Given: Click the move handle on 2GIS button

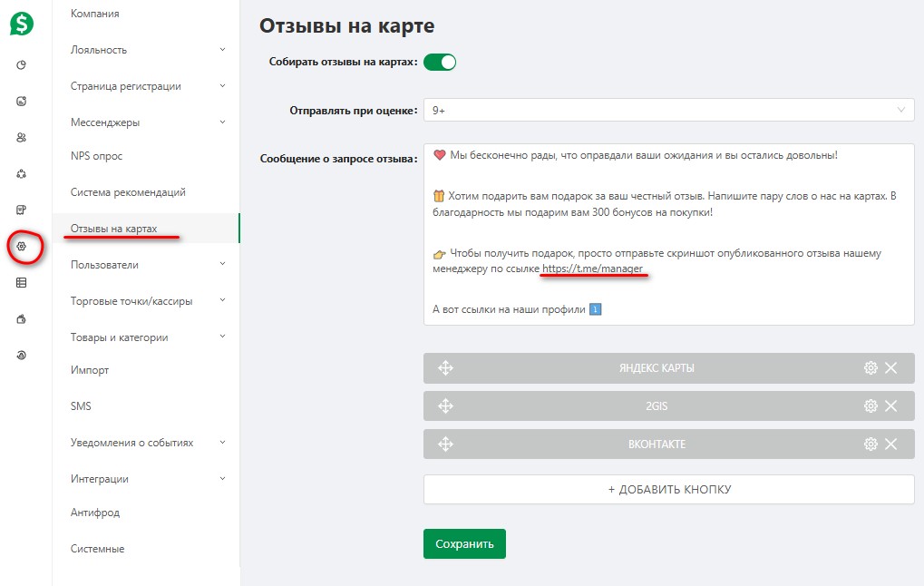Looking at the screenshot, I should [x=445, y=405].
